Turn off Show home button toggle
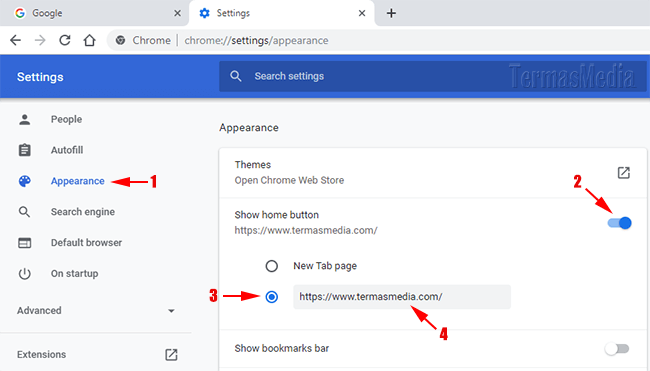Image resolution: width=650 pixels, height=371 pixels. click(x=620, y=223)
